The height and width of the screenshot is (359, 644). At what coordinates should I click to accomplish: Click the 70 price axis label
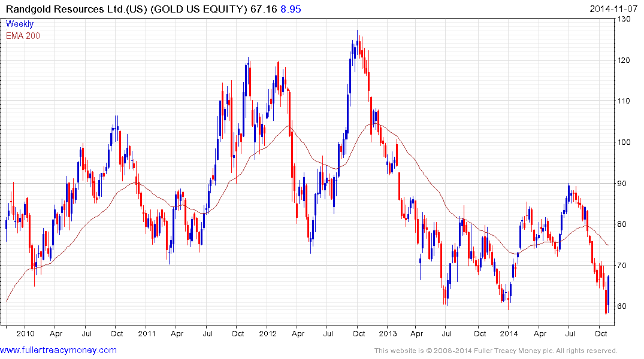point(622,266)
